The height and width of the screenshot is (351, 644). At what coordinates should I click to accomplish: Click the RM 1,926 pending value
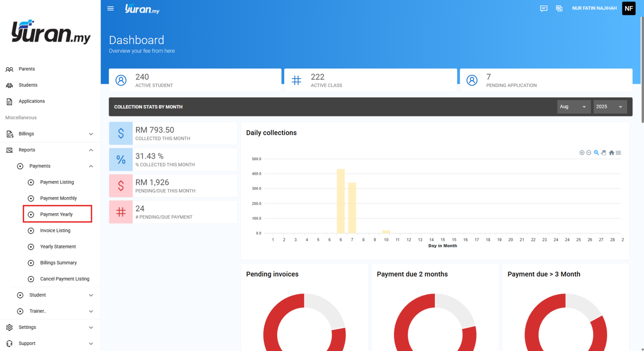[x=152, y=183]
